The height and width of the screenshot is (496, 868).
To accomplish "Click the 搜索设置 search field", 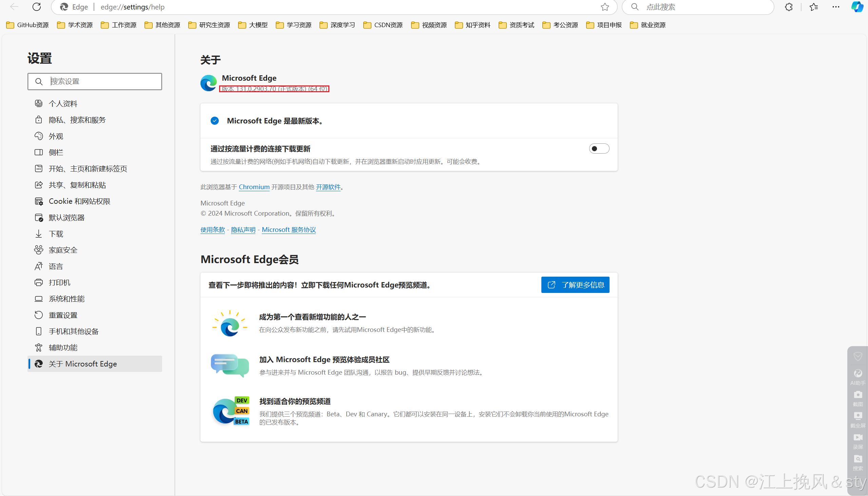I will (x=94, y=81).
